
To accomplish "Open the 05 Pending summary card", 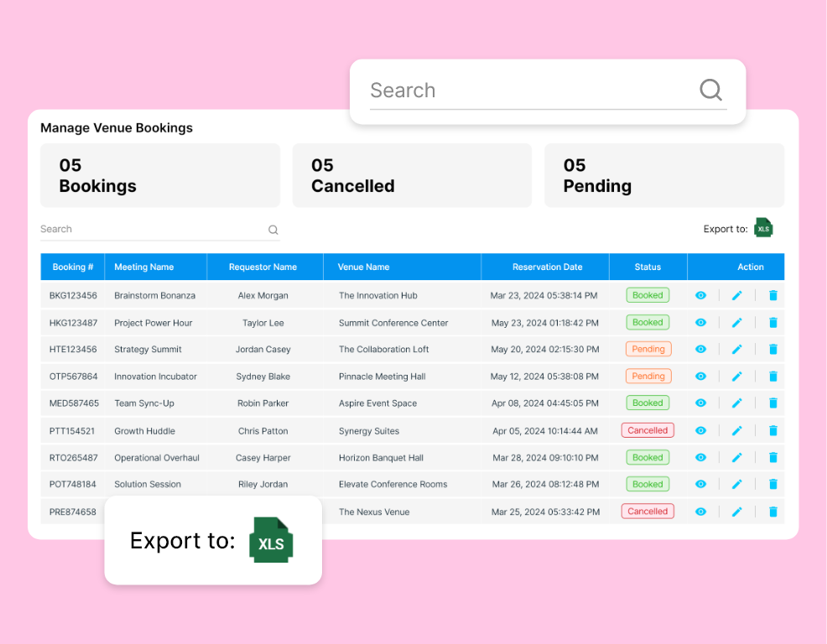I will click(663, 175).
